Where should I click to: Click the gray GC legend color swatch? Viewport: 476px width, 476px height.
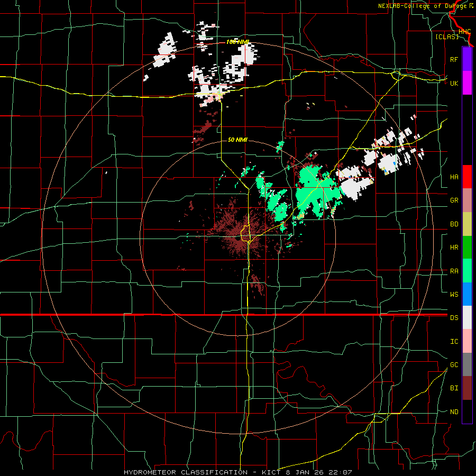(x=467, y=364)
